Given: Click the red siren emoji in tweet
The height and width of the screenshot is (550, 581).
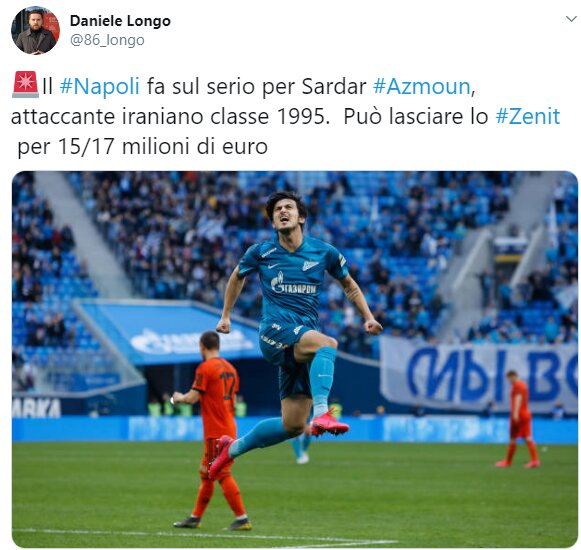Looking at the screenshot, I should (25, 85).
